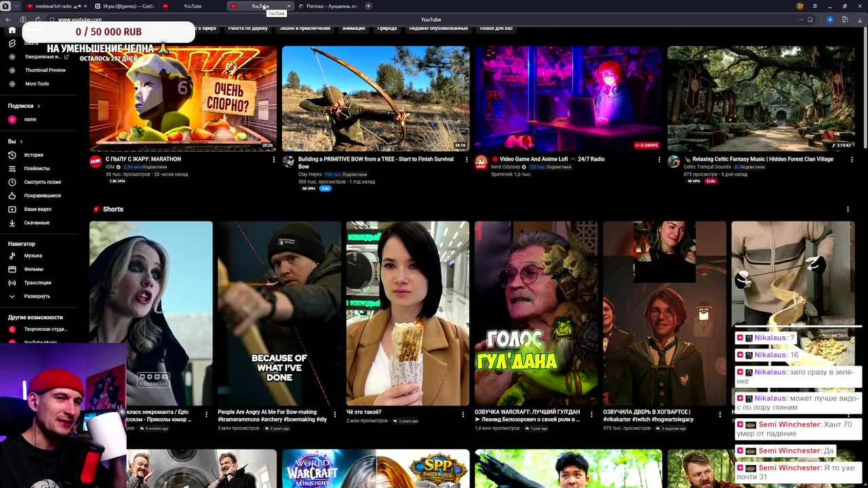Click the Nerd Odyssey channel avatar
The width and height of the screenshot is (868, 488).
pos(481,161)
